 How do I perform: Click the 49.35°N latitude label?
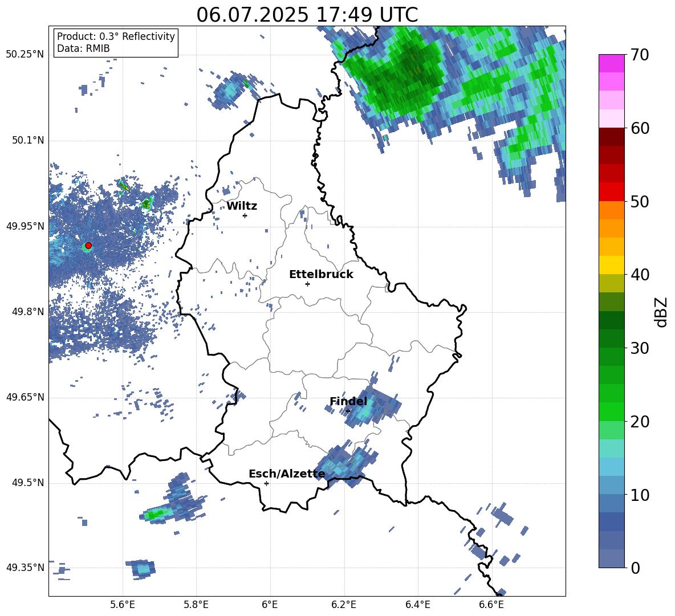pos(25,568)
